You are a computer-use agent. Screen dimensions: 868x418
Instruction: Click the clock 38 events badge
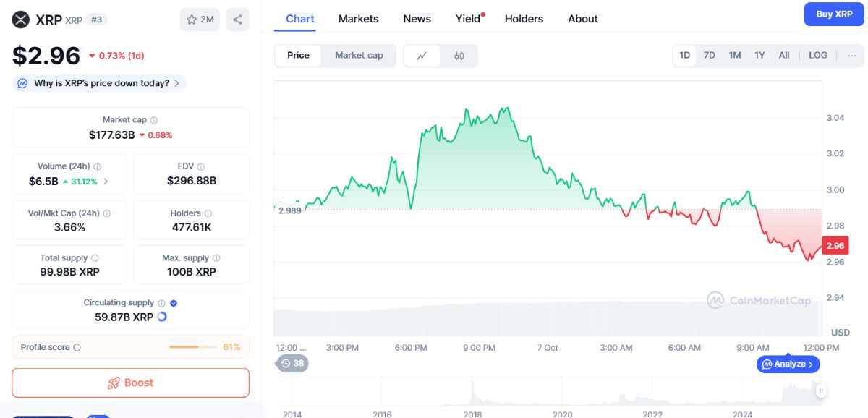tap(292, 363)
